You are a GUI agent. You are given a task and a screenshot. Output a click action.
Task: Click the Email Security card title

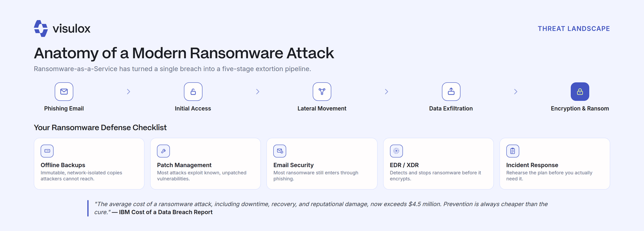click(293, 165)
